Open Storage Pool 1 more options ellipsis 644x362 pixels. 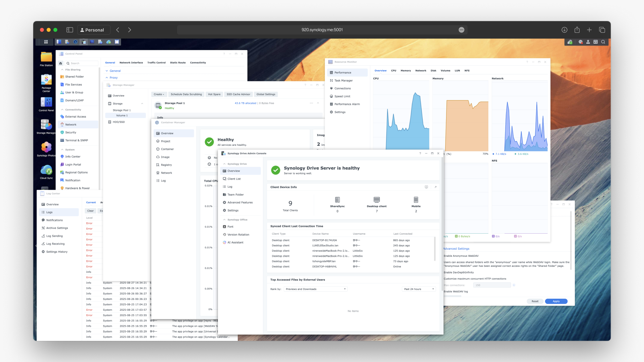(311, 103)
